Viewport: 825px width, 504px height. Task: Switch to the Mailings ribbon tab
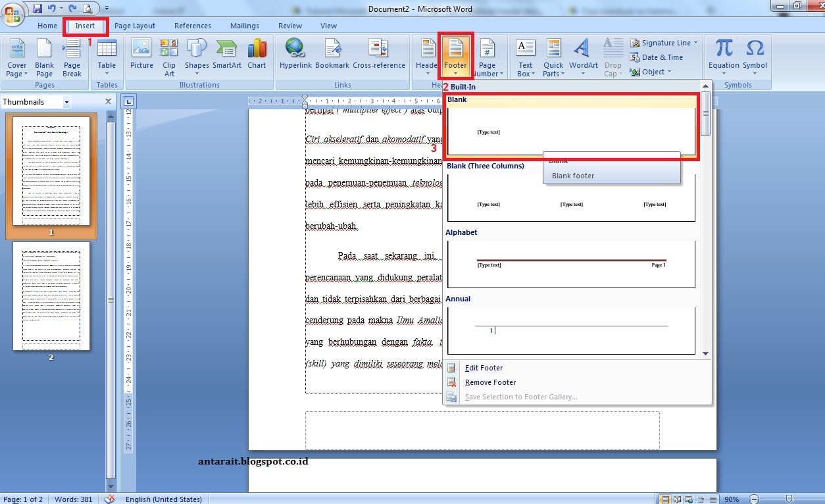pos(245,26)
